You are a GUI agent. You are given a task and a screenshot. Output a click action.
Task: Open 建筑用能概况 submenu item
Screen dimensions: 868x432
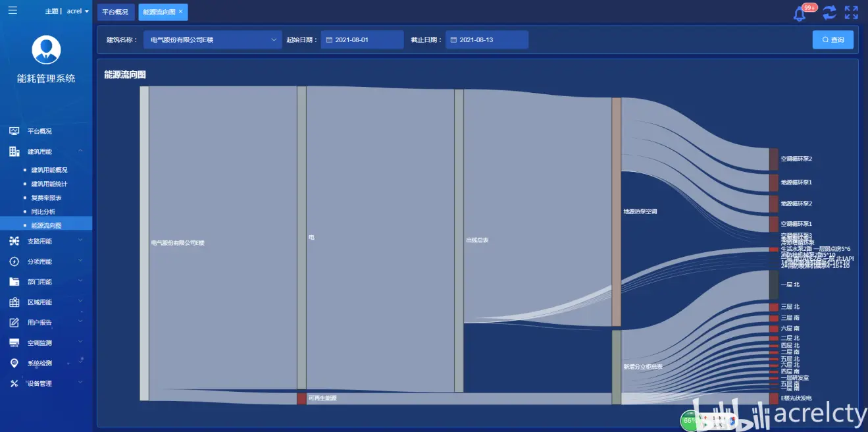click(x=49, y=170)
